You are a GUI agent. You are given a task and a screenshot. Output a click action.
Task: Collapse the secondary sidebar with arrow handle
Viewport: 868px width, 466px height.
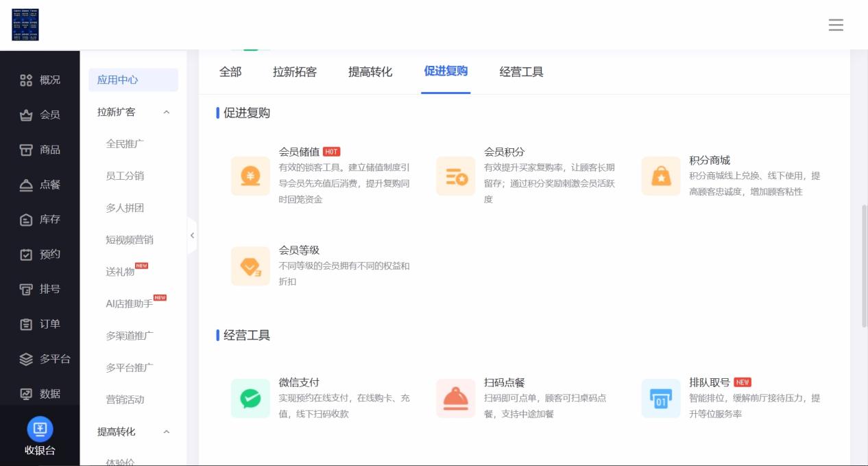(x=192, y=235)
